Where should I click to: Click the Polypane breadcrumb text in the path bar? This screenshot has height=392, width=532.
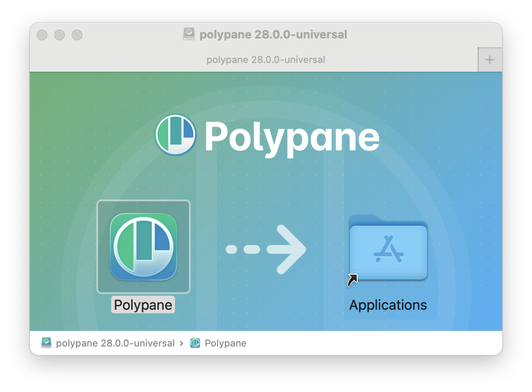[225, 343]
